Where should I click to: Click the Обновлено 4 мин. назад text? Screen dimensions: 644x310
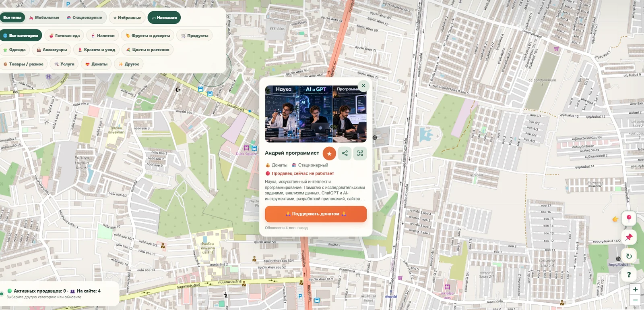point(286,228)
